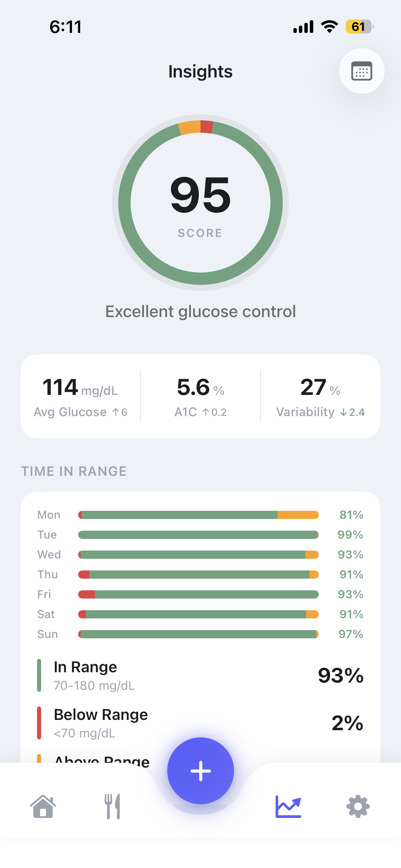Select the Avg Glucose 114 mg/dL stat

point(81,396)
